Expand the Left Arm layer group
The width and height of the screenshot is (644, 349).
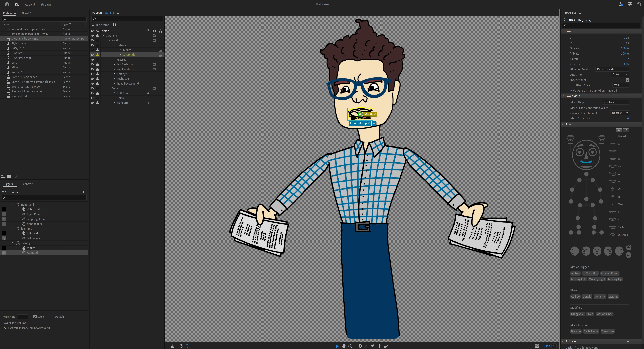[114, 93]
